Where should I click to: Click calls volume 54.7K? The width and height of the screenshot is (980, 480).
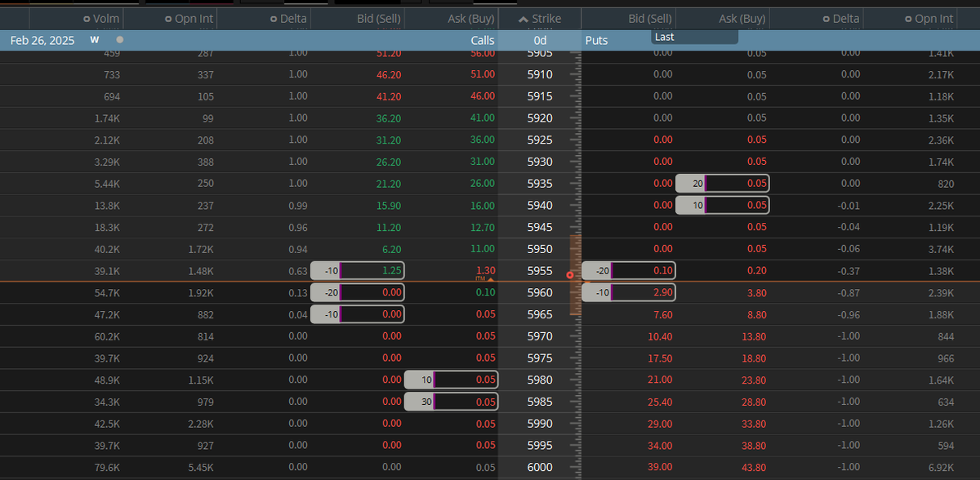[x=105, y=292]
